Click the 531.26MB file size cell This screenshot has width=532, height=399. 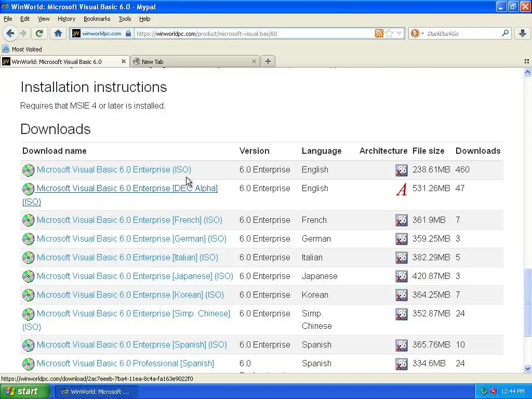tap(431, 188)
